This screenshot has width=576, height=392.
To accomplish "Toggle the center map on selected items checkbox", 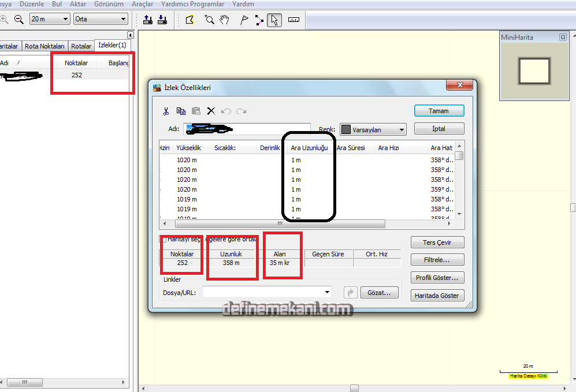I will click(x=163, y=239).
